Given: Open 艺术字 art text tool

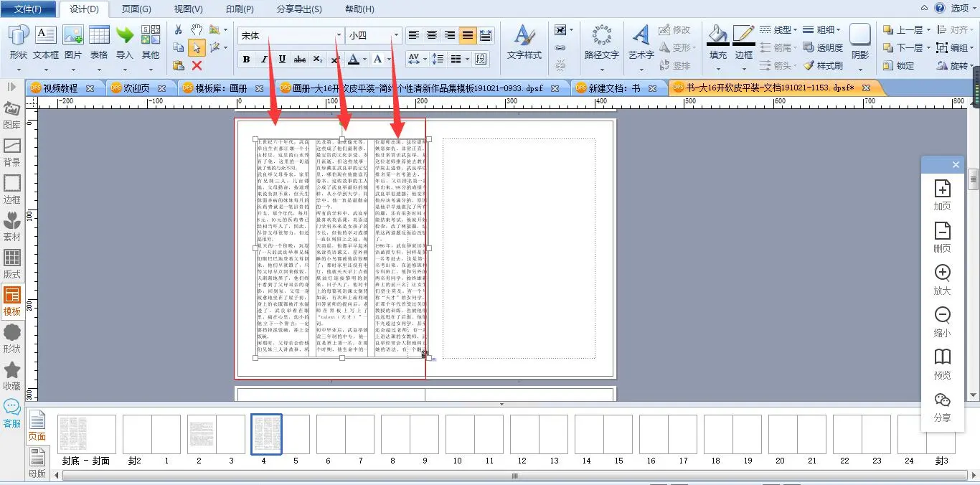Looking at the screenshot, I should coord(641,42).
